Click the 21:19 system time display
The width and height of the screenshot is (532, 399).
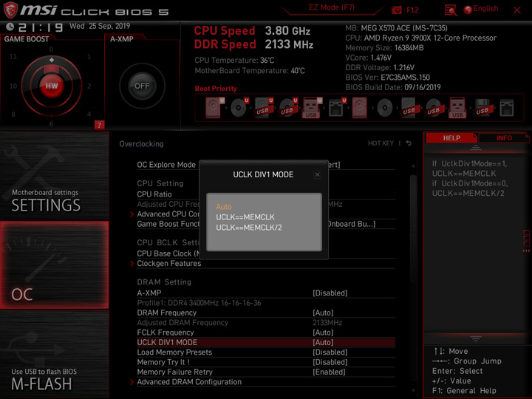pos(41,27)
